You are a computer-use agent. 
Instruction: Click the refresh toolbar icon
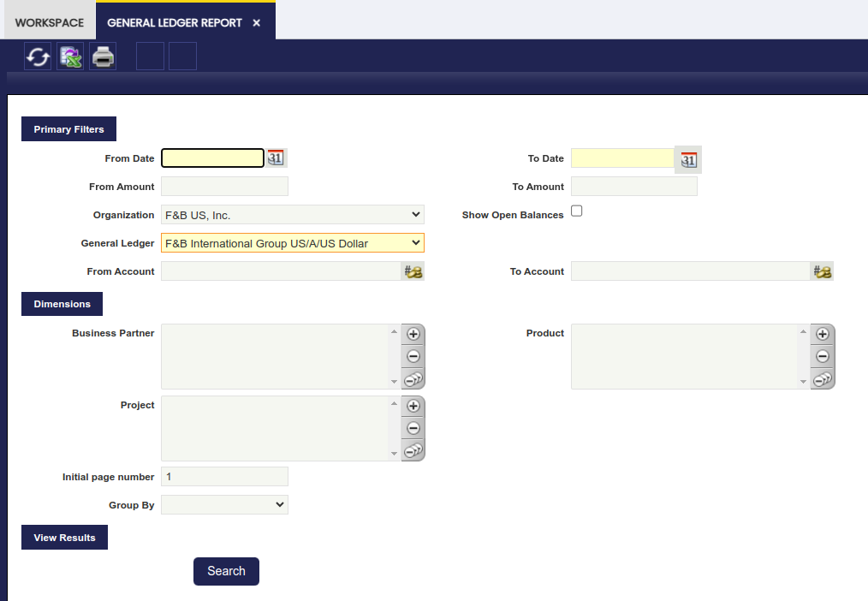click(38, 57)
